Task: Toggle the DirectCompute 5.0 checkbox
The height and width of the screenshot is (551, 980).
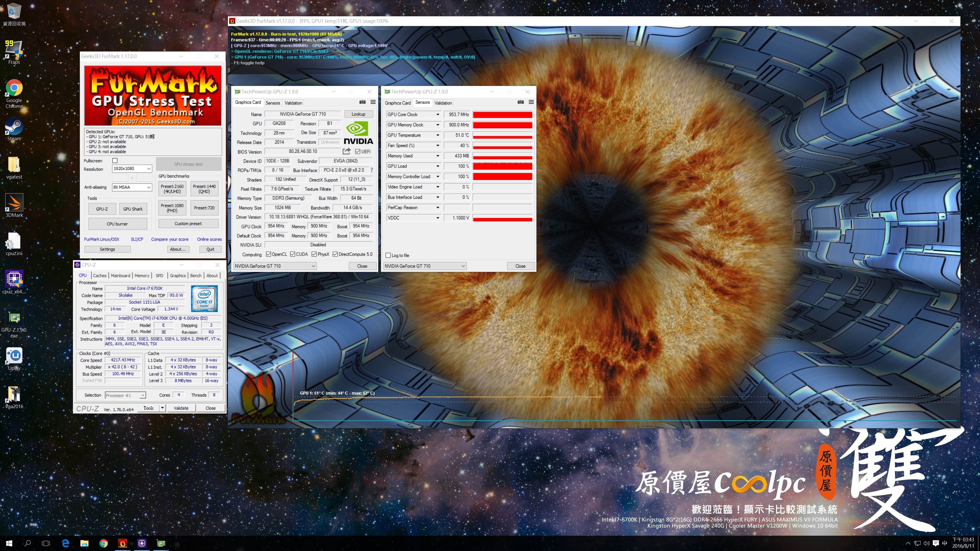Action: [x=335, y=254]
